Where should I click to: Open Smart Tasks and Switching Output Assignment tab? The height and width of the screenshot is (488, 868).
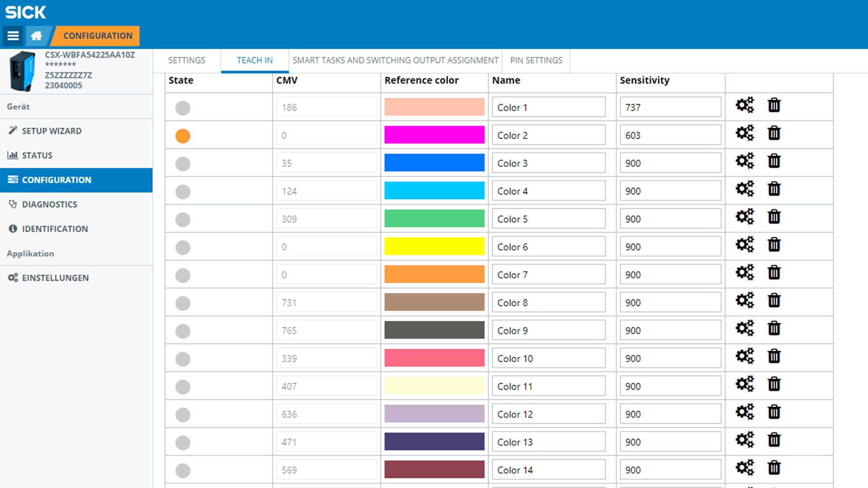click(x=395, y=60)
